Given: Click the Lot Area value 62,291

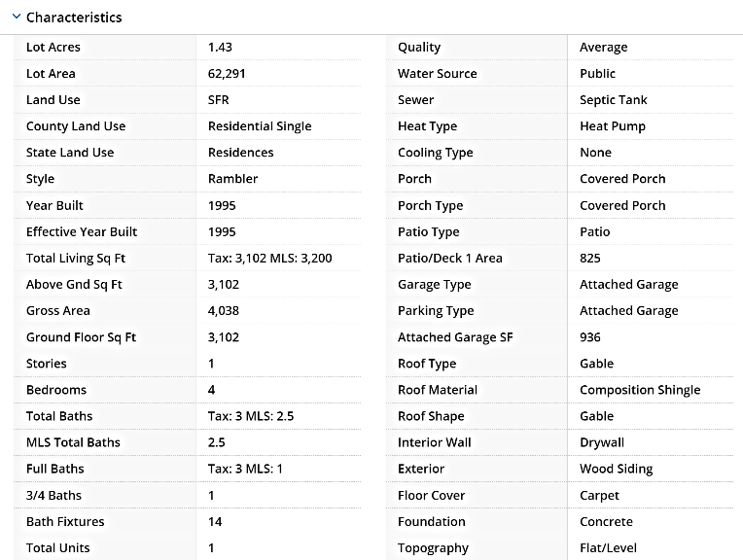Looking at the screenshot, I should point(223,74).
